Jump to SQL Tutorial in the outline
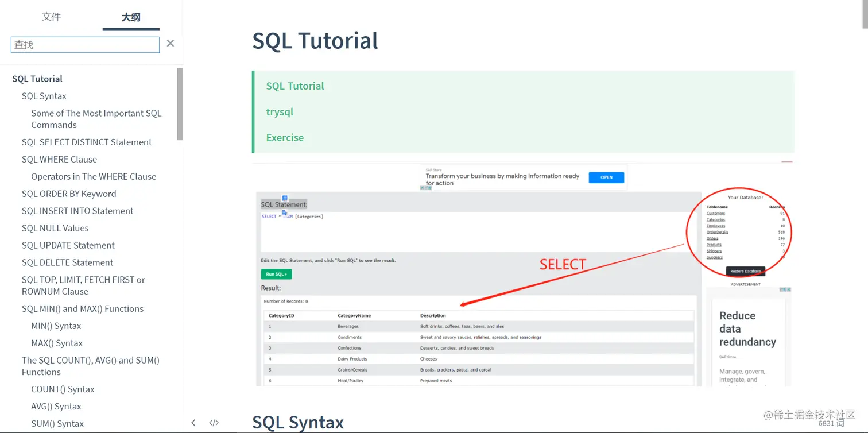868x433 pixels. pyautogui.click(x=37, y=79)
